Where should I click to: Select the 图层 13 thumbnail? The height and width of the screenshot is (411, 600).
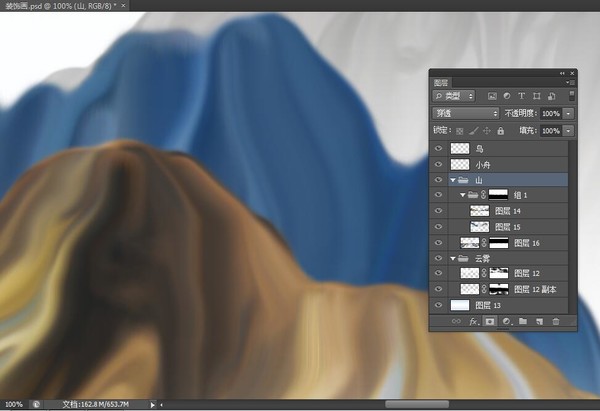pyautogui.click(x=460, y=305)
